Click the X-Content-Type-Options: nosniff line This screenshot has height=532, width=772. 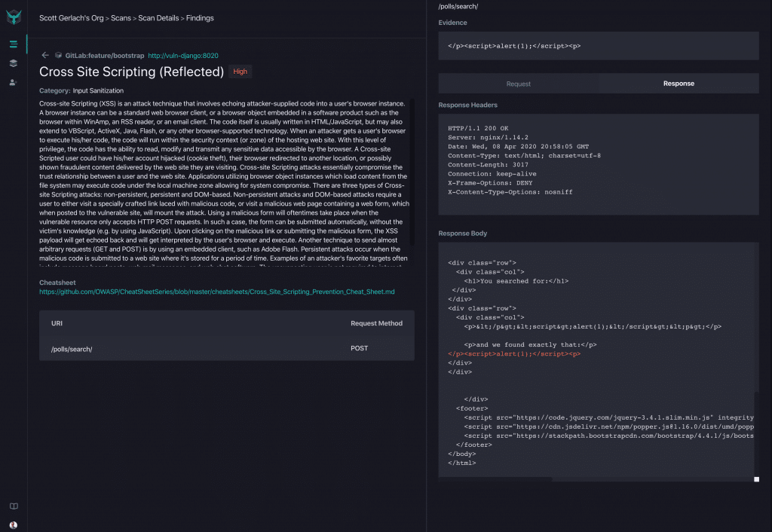510,192
